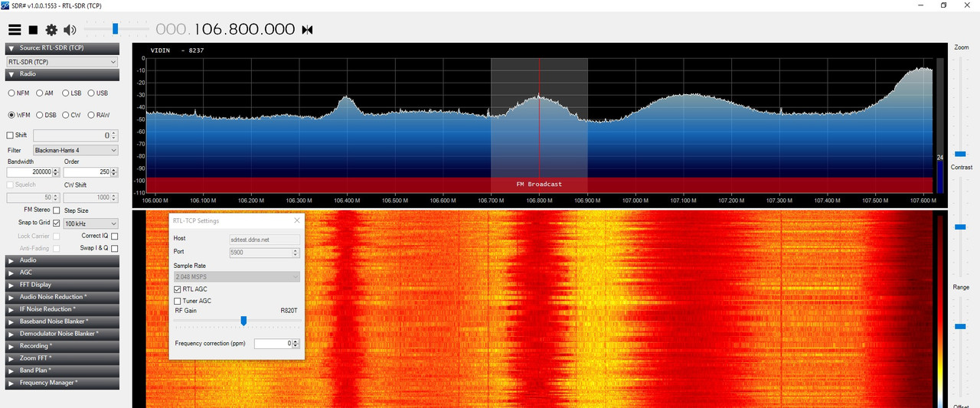The height and width of the screenshot is (408, 980).
Task: Enable Correct IQ checkbox
Action: tap(114, 236)
